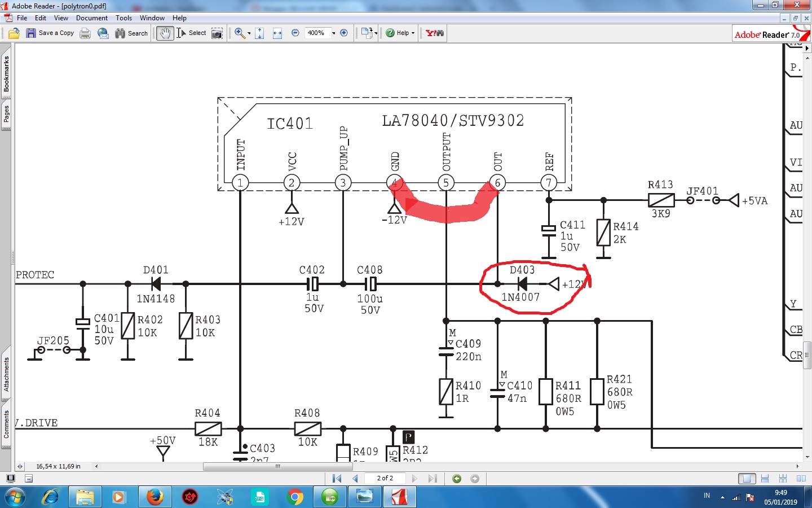This screenshot has height=508, width=812.
Task: Open the Edit menu
Action: click(x=41, y=18)
